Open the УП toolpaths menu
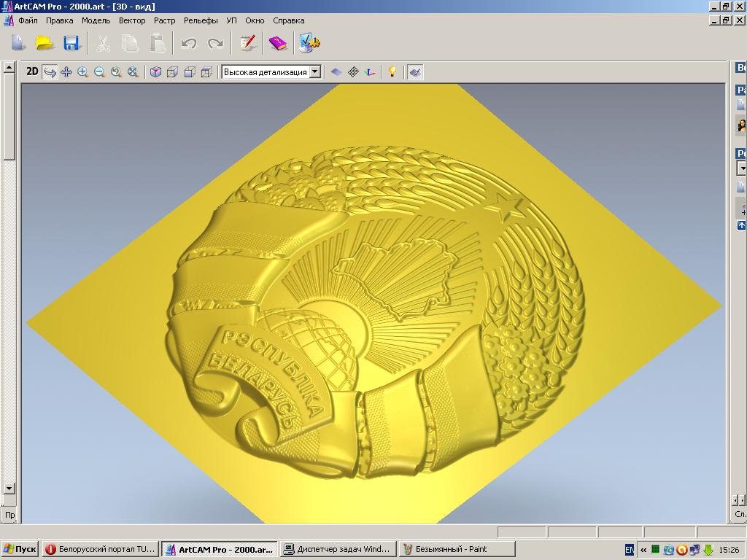Viewport: 747px width, 560px height. point(231,20)
